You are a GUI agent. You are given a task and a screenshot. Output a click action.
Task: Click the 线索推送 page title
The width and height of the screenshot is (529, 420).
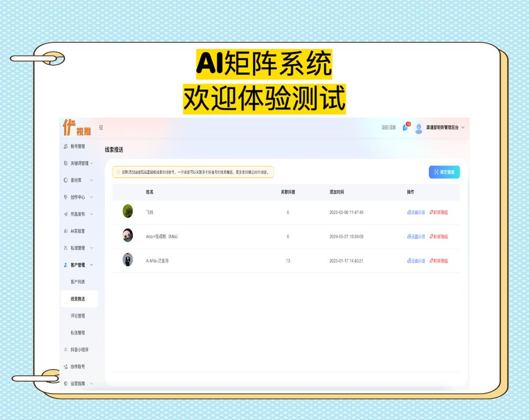pyautogui.click(x=114, y=150)
